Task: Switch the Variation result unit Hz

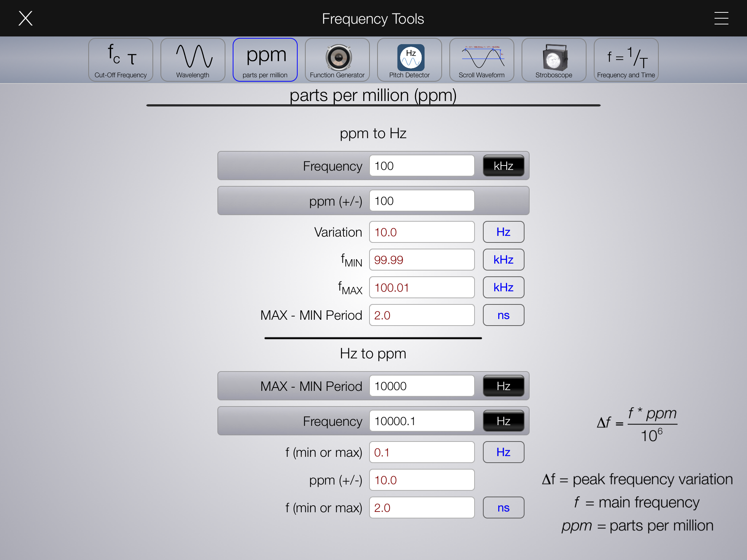Action: coord(503,232)
